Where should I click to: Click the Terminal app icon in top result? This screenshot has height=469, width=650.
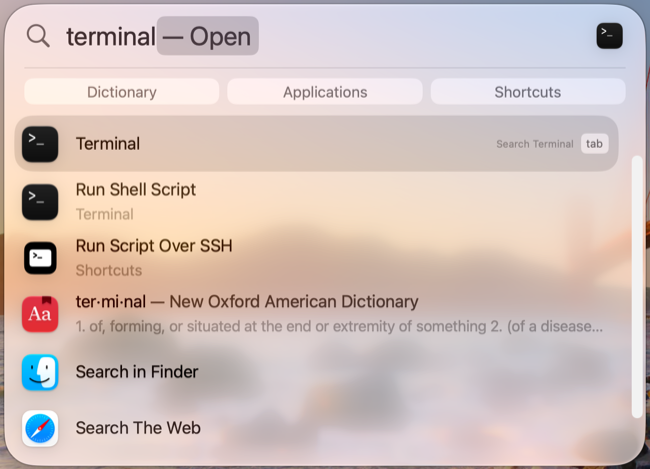[x=40, y=144]
